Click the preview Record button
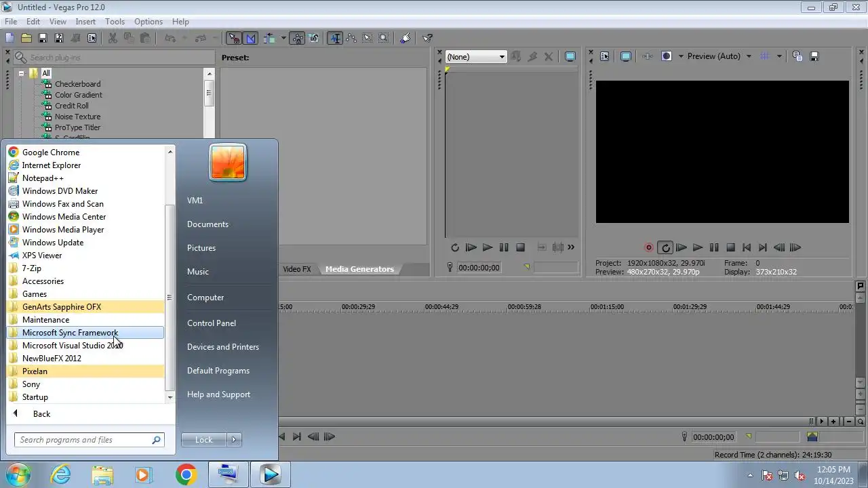The image size is (868, 488). click(649, 248)
